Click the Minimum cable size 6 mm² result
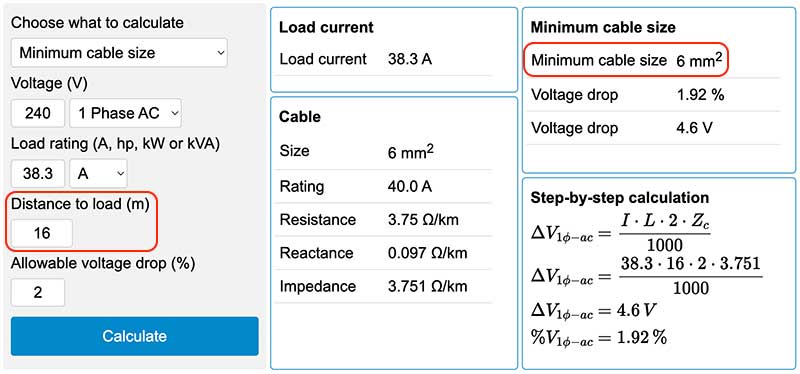Image resolution: width=800 pixels, height=374 pixels. point(627,60)
